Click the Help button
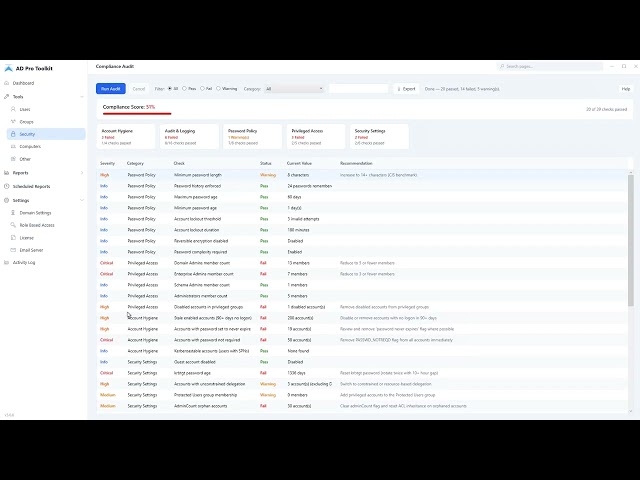Screen dimensions: 640x480 (626, 89)
